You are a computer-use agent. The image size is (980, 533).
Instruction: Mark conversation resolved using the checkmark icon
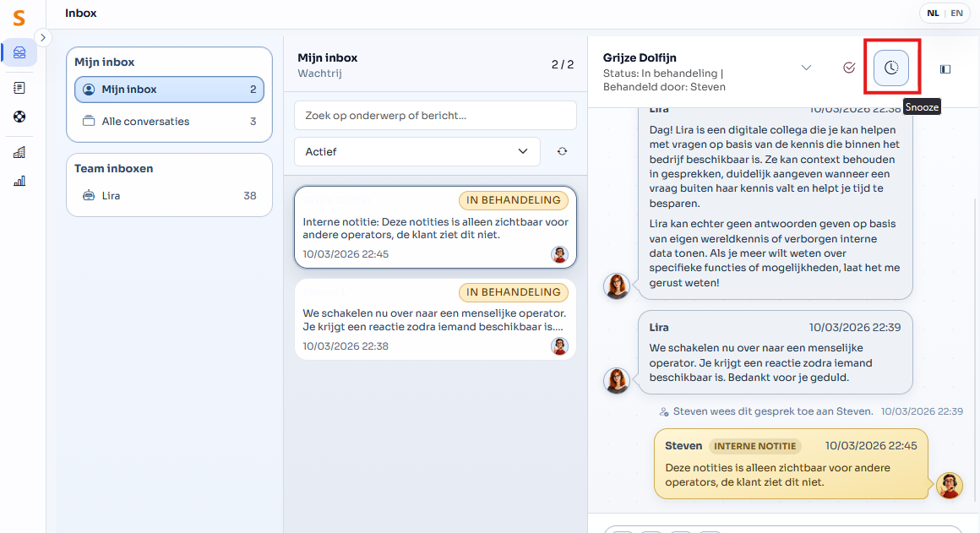(848, 68)
